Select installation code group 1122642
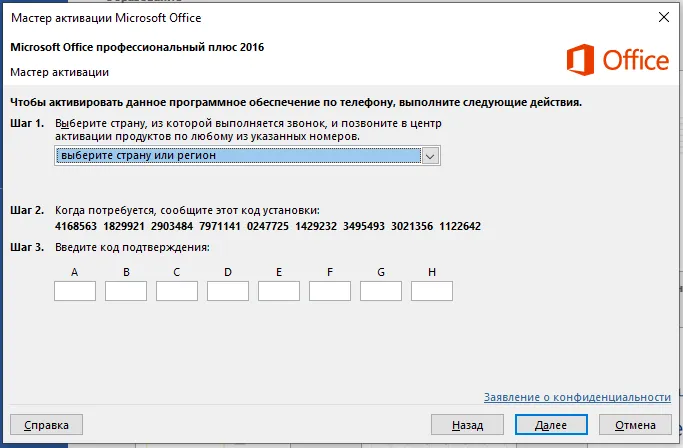The height and width of the screenshot is (448, 683). 460,226
